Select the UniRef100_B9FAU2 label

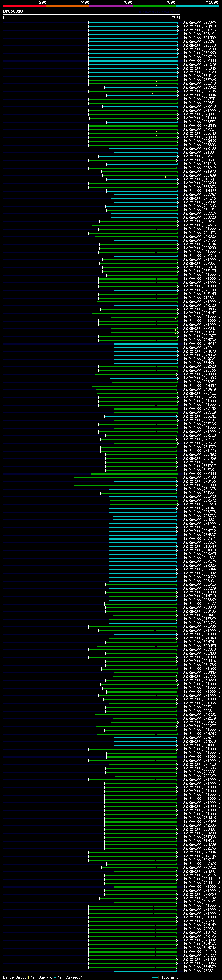(199, 573)
